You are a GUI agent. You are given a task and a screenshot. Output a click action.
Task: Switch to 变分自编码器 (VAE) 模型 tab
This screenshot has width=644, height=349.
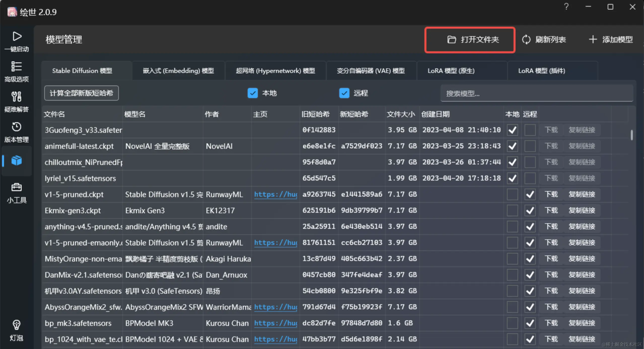(x=371, y=71)
